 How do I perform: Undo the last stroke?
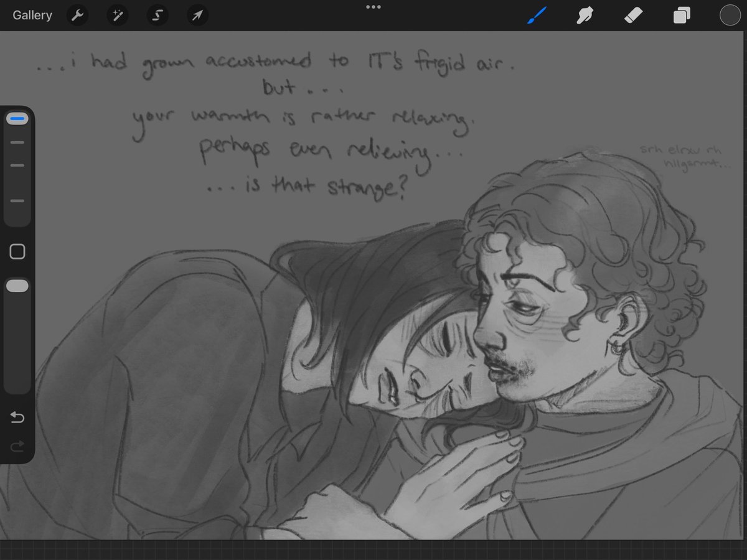tap(17, 418)
